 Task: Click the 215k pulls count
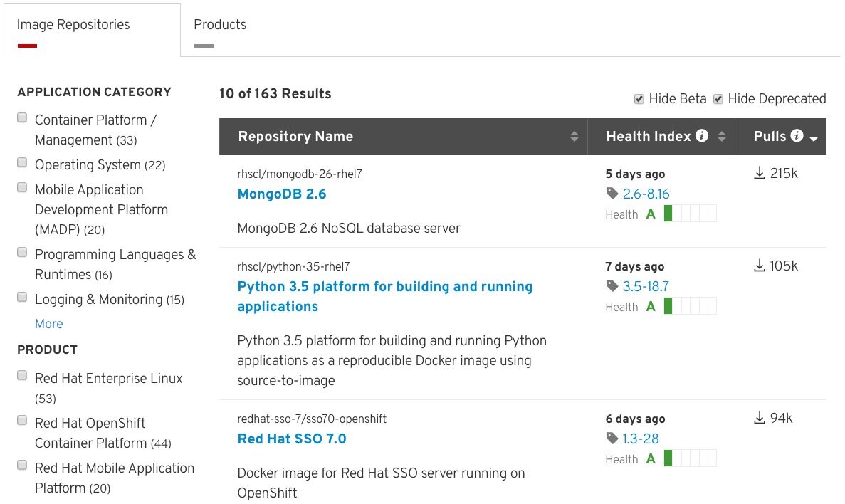click(784, 173)
